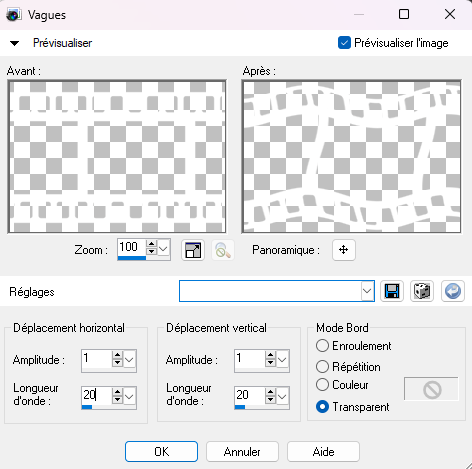Image resolution: width=472 pixels, height=469 pixels.
Task: Expand horizontal Amplitude slider dropdown
Action: point(129,360)
